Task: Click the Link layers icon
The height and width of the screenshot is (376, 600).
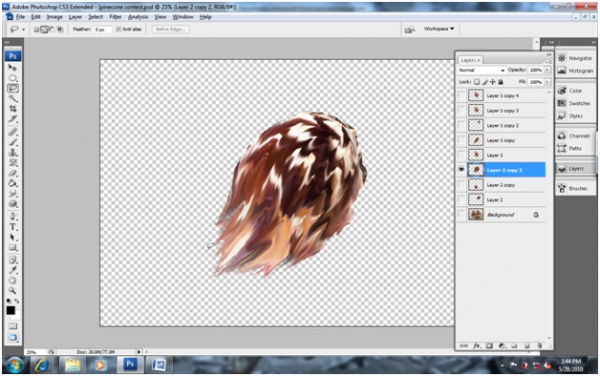Action: 464,346
